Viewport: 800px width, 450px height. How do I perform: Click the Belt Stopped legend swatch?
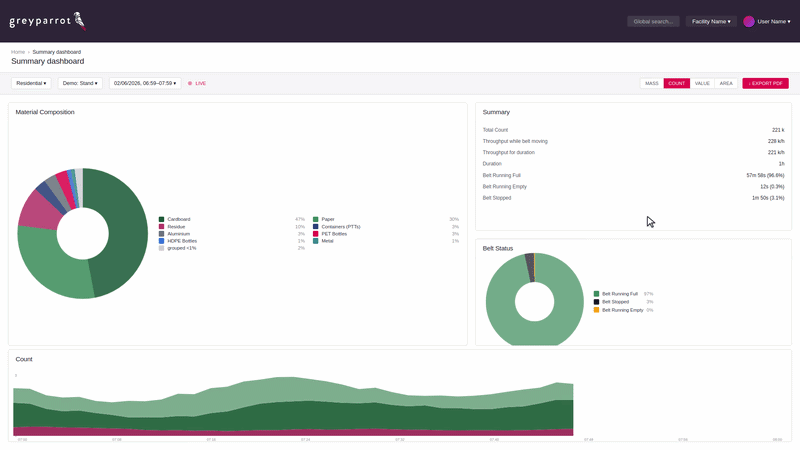(596, 302)
